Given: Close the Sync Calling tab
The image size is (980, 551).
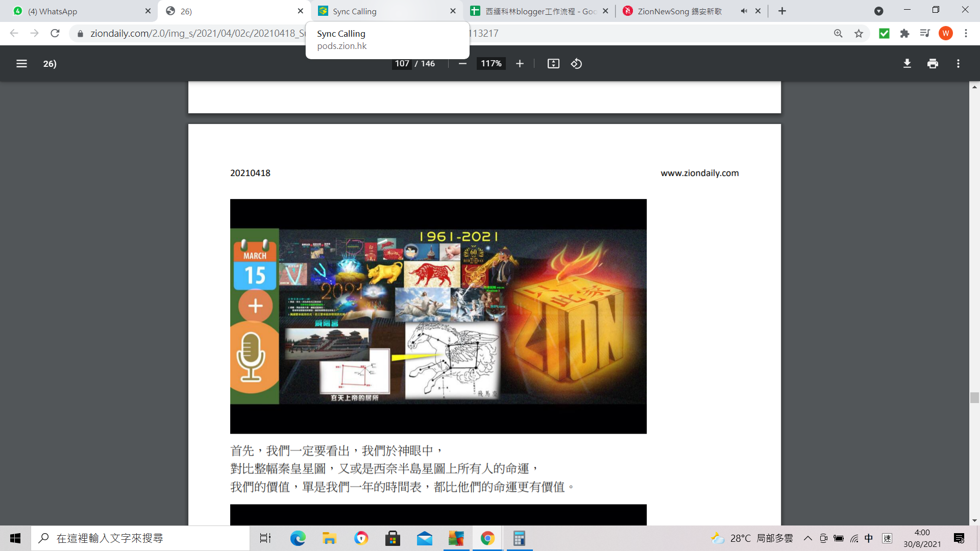Looking at the screenshot, I should pos(453,11).
